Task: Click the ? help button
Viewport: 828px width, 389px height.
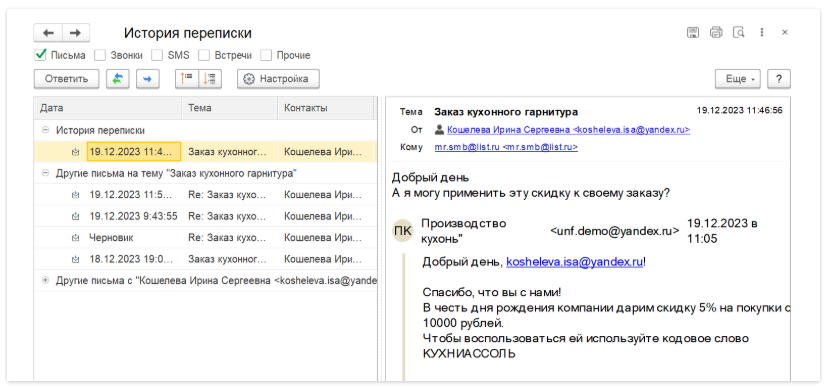Action: click(779, 79)
